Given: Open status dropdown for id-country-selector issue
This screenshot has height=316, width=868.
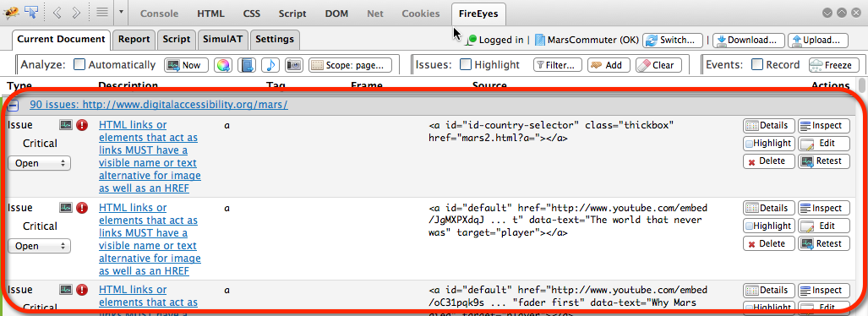Looking at the screenshot, I should pyautogui.click(x=40, y=163).
